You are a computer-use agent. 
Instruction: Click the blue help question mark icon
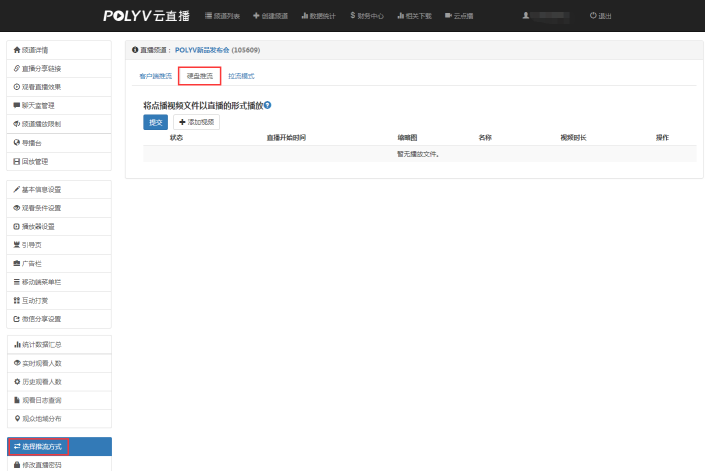[268, 104]
